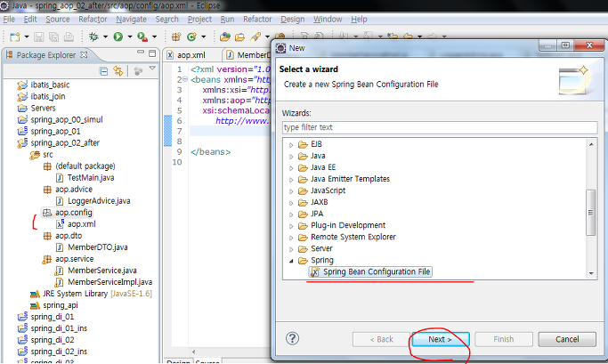The image size is (608, 364).
Task: Click the help question mark icon
Action: point(292,338)
